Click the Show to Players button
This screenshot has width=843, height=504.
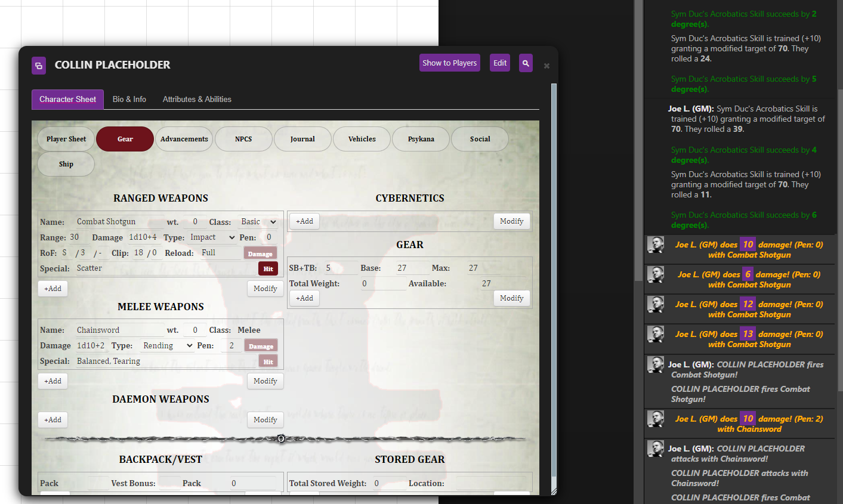[x=449, y=63]
